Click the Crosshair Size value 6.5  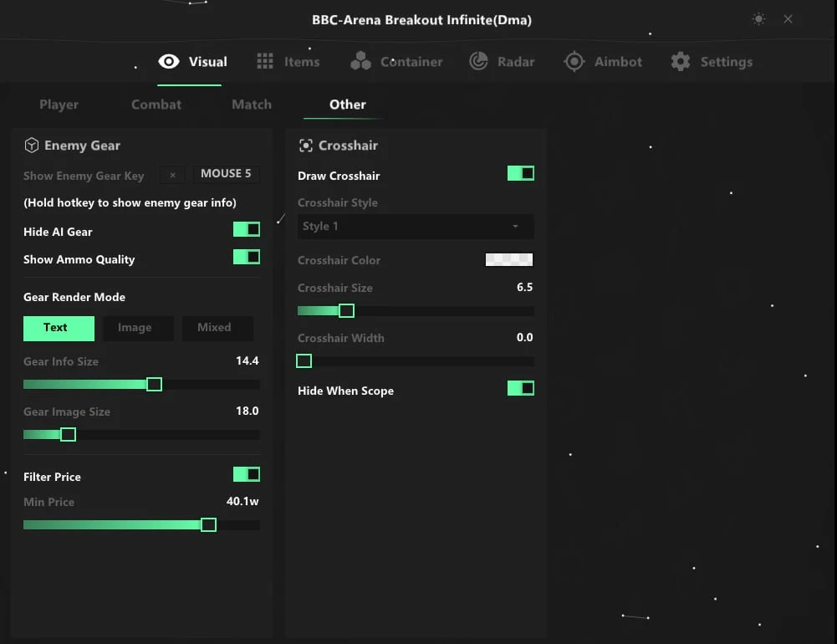(525, 287)
